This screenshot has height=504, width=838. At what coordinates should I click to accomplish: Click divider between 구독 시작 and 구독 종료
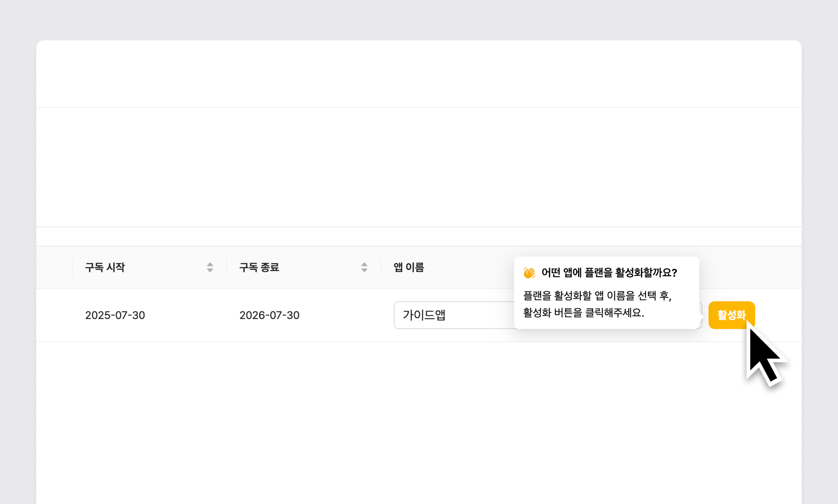227,267
